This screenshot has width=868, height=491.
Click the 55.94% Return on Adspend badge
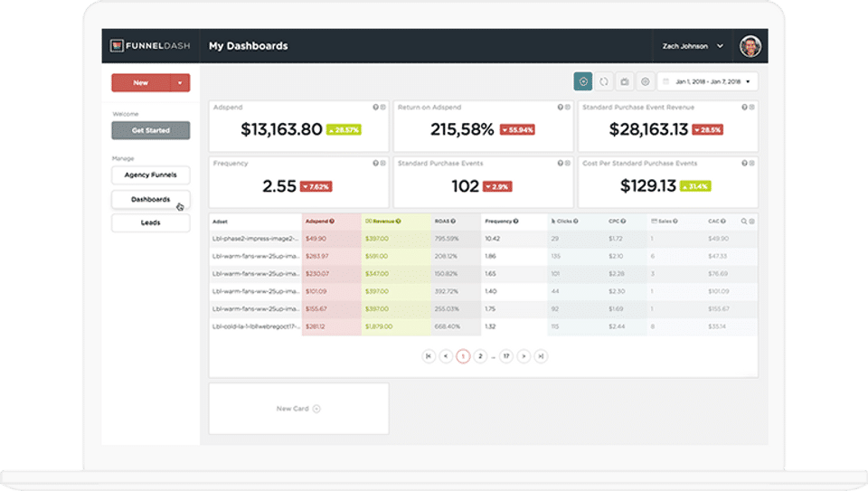click(x=517, y=130)
